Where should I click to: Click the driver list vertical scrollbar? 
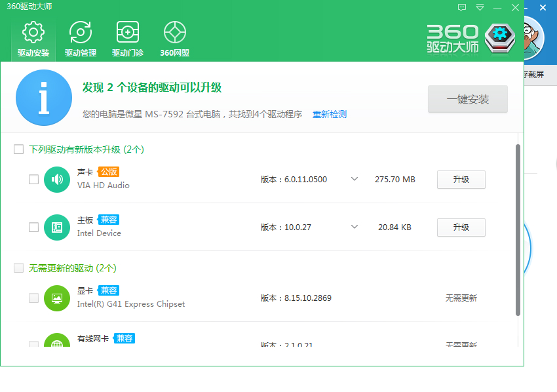pos(518,229)
